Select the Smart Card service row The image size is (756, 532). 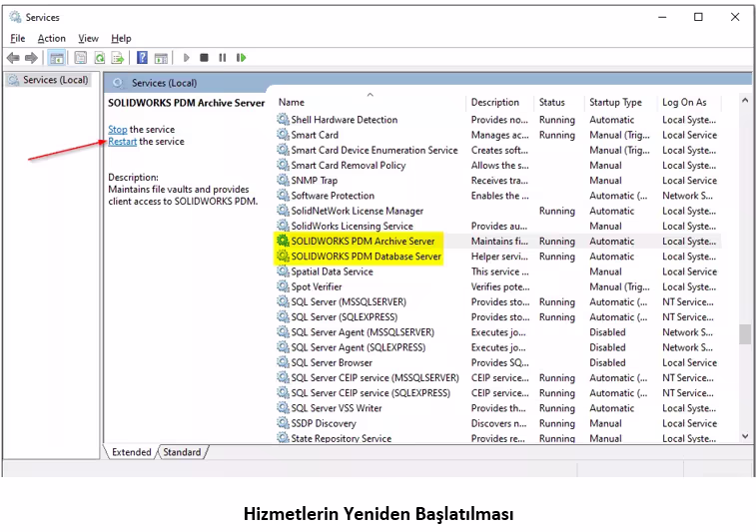(x=498, y=135)
